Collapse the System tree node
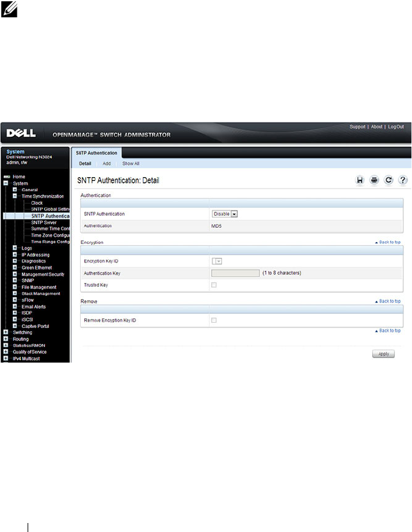 pyautogui.click(x=6, y=183)
